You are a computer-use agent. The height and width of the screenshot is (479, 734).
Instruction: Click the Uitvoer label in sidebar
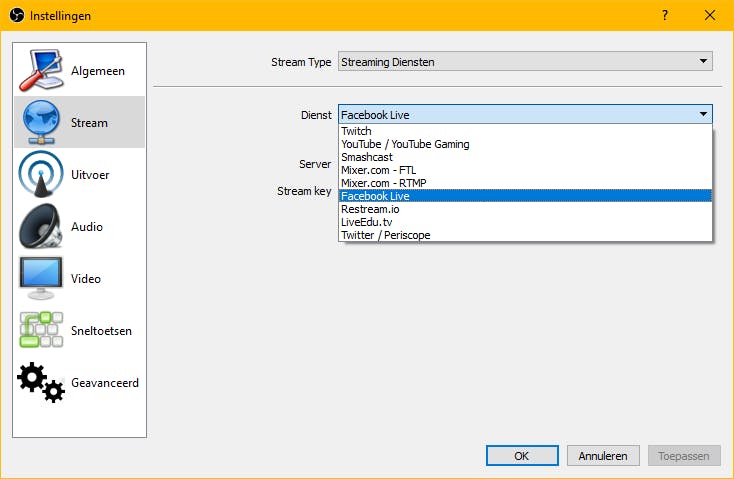coord(90,175)
